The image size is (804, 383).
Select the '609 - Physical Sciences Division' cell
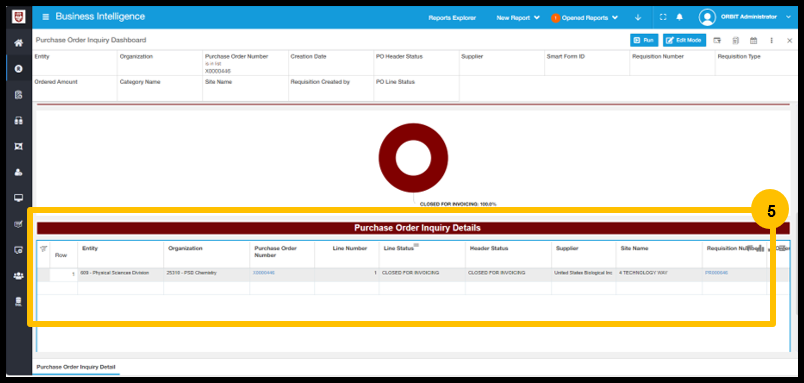(120, 273)
